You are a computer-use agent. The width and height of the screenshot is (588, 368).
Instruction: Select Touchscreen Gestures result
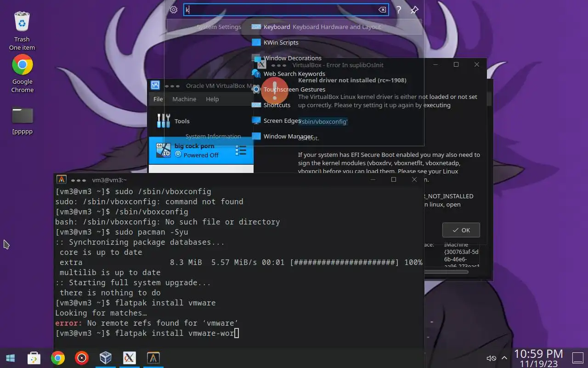coord(294,89)
